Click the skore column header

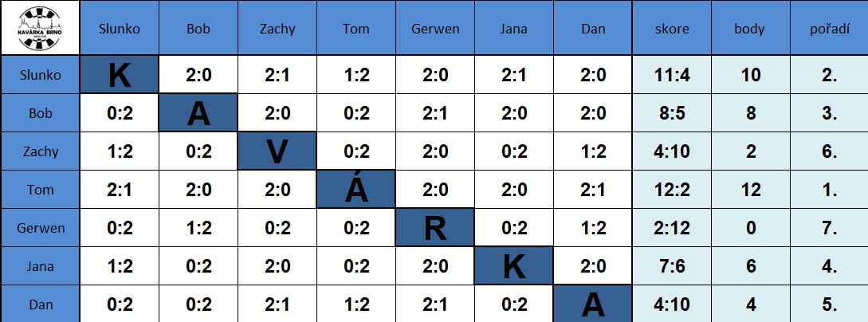(x=671, y=28)
